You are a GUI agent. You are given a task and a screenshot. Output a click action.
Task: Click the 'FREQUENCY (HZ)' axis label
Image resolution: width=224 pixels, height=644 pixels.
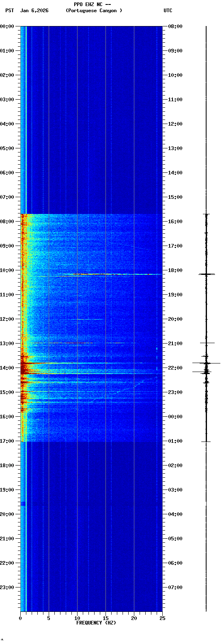[x=96, y=623]
